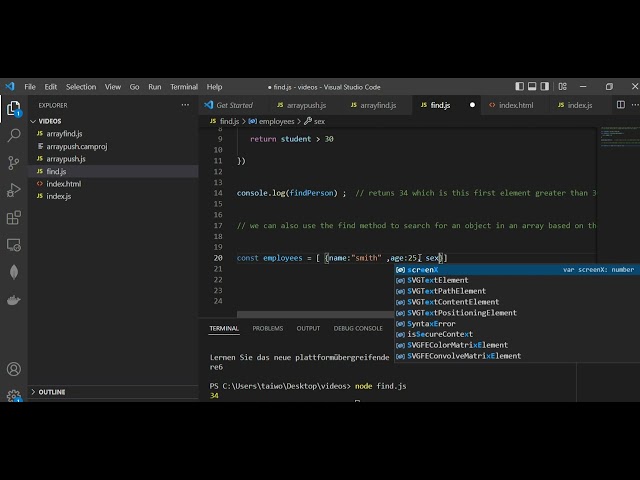Open MongoDB leaf icon in activity bar
640x480 pixels.
pyautogui.click(x=13, y=272)
